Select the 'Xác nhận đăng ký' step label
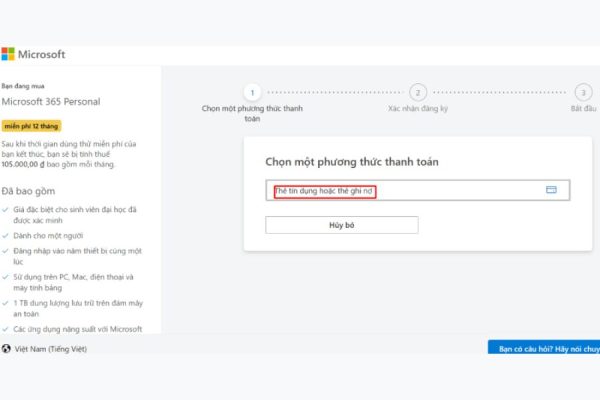Screen dimensions: 600x400 point(418,107)
